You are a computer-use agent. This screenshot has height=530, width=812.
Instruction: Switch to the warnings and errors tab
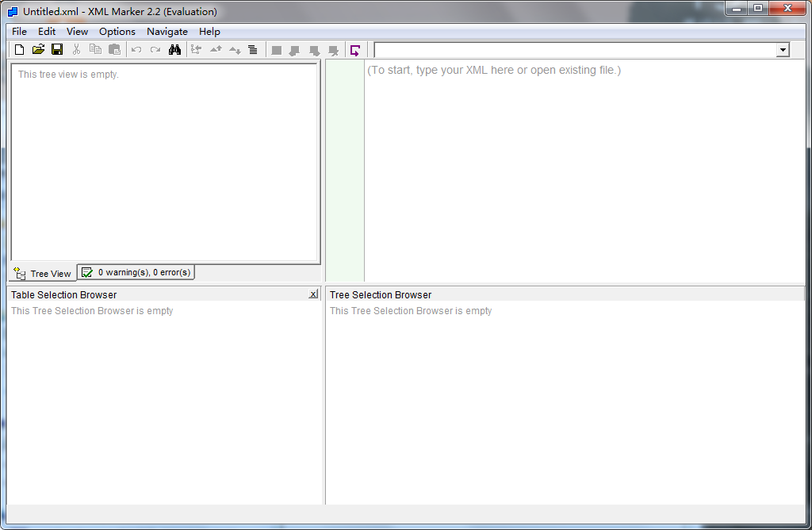pyautogui.click(x=136, y=273)
